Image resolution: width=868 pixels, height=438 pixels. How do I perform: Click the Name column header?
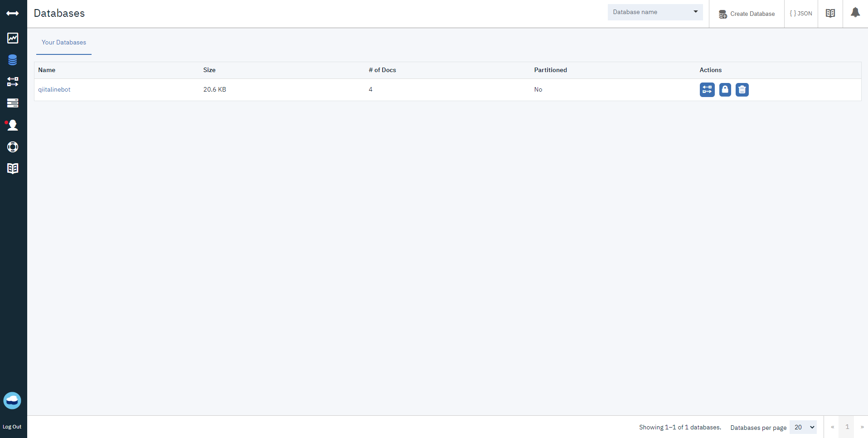(x=47, y=70)
